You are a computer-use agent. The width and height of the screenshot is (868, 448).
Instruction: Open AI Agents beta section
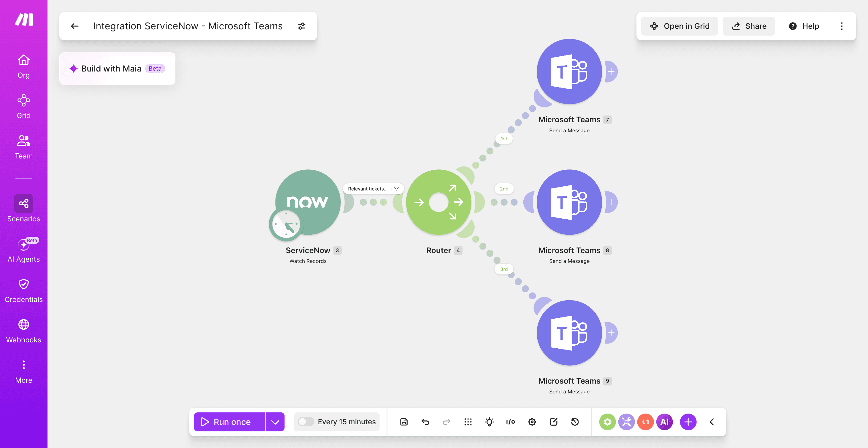coord(23,251)
